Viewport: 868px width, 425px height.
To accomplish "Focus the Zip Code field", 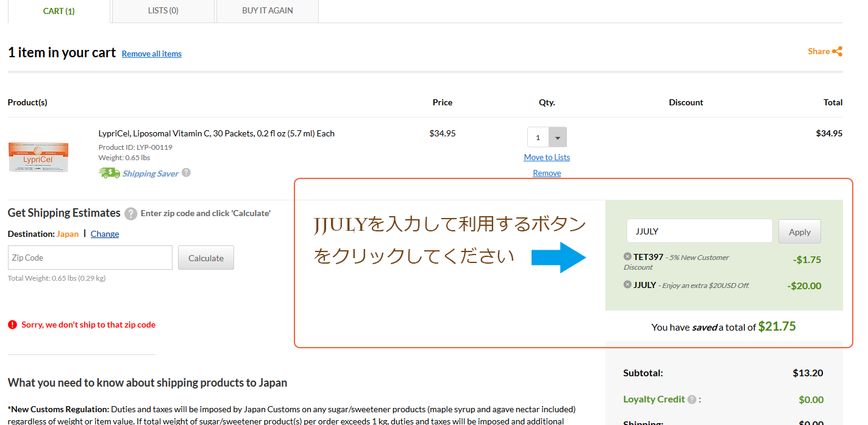I will [x=90, y=258].
